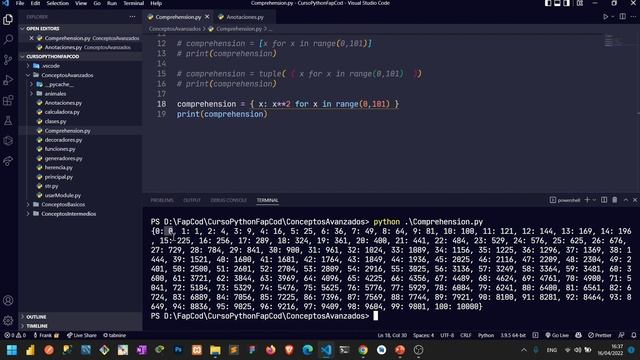640x360 pixels.
Task: Expand the .vscode folder
Action: [51, 66]
